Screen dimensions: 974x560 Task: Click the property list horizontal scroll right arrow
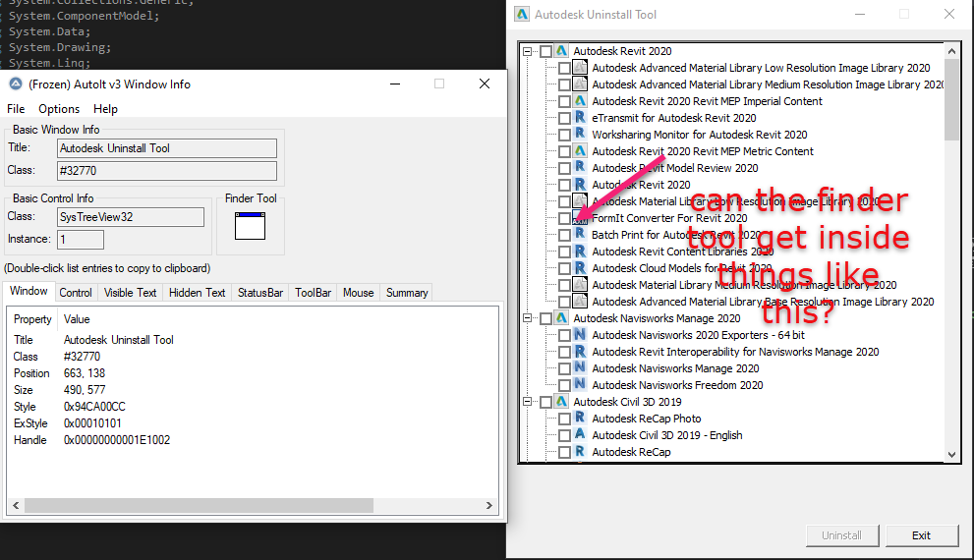(489, 505)
